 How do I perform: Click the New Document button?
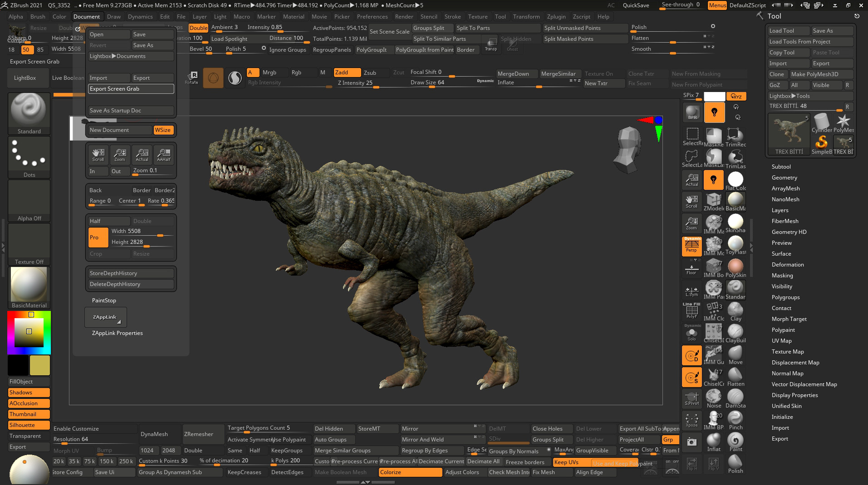(x=119, y=130)
